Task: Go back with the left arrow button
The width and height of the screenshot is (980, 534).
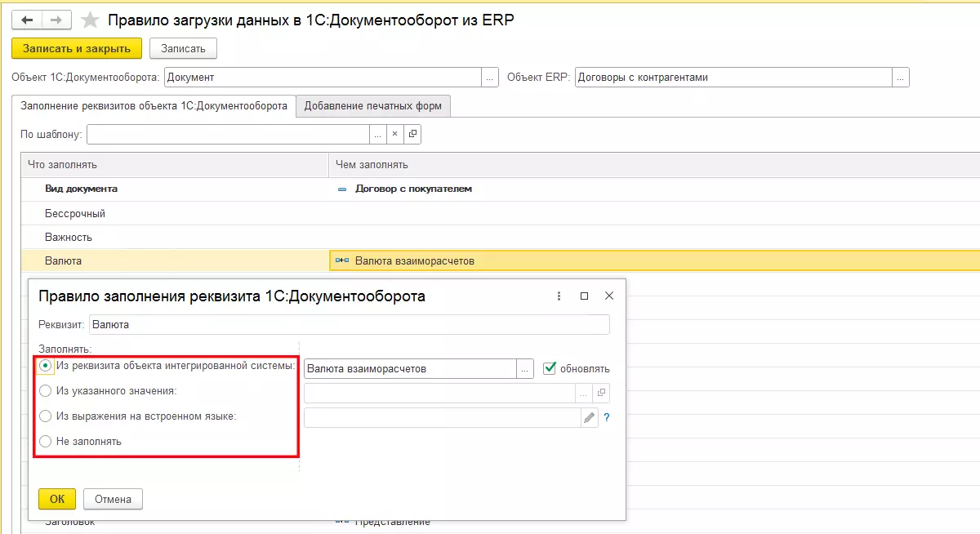Action: [26, 20]
